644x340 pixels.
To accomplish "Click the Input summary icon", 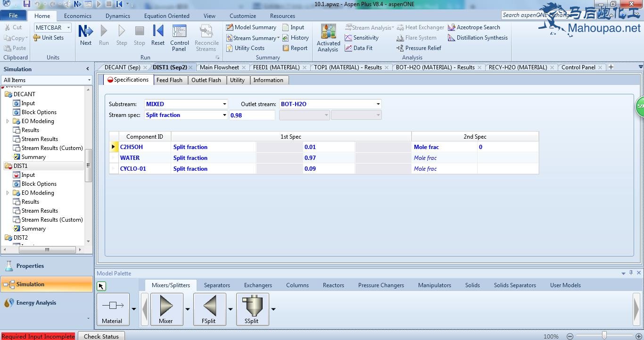I will (x=293, y=27).
